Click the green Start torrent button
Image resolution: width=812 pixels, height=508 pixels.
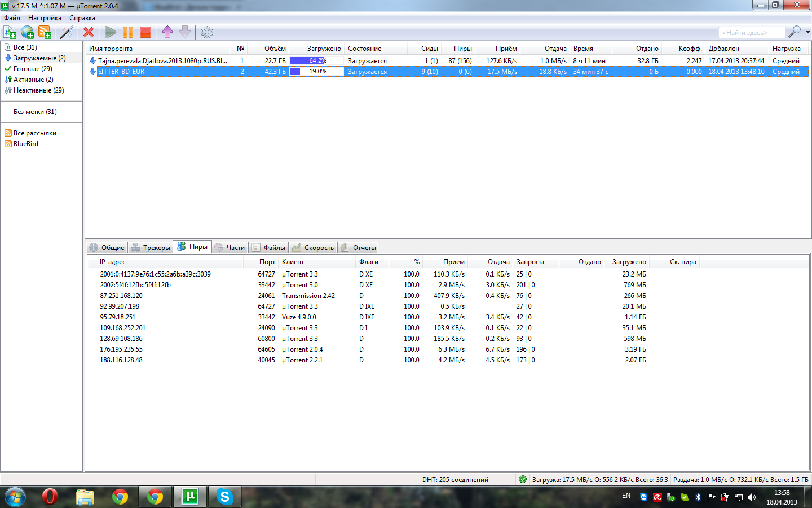pyautogui.click(x=111, y=32)
